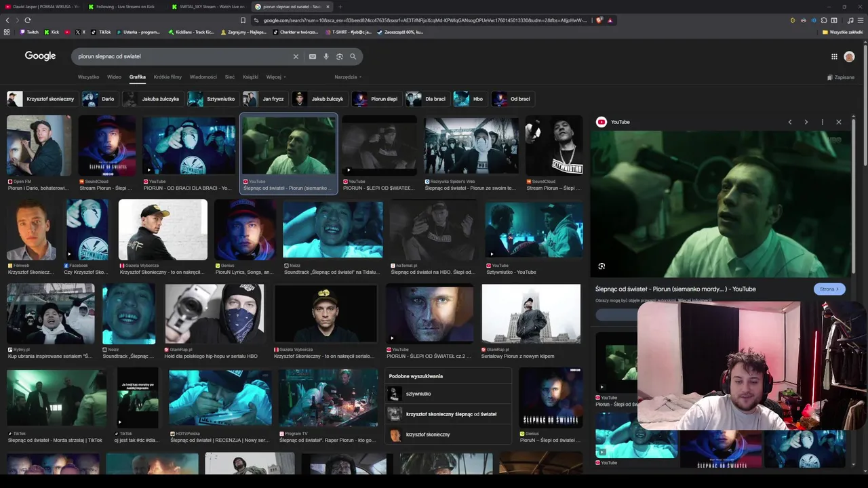Screen dimensions: 868x488
Task: Open the Google account avatar
Action: coord(849,56)
